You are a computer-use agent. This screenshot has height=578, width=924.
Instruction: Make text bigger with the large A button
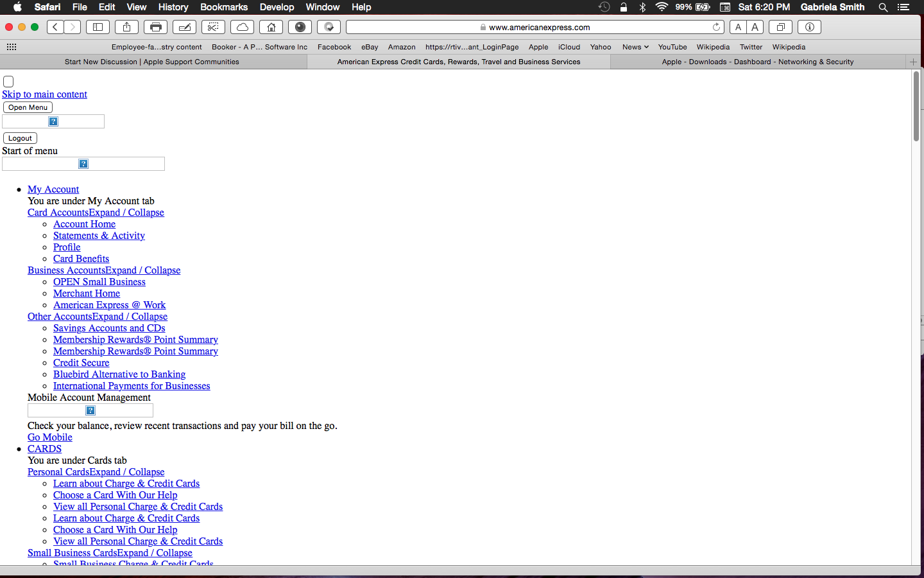(755, 27)
